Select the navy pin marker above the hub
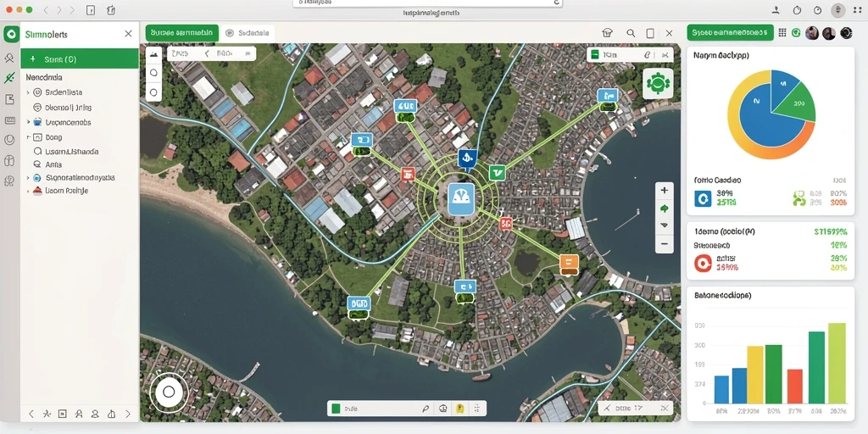868x434 pixels. (467, 159)
